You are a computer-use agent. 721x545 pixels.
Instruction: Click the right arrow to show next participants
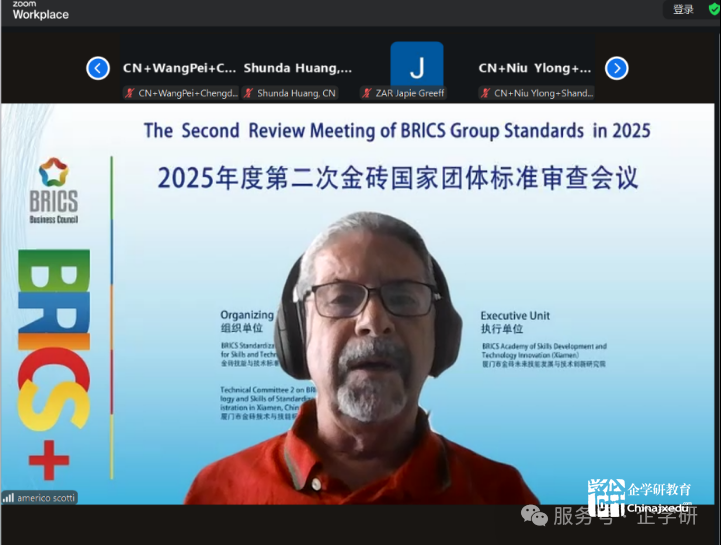click(x=617, y=68)
